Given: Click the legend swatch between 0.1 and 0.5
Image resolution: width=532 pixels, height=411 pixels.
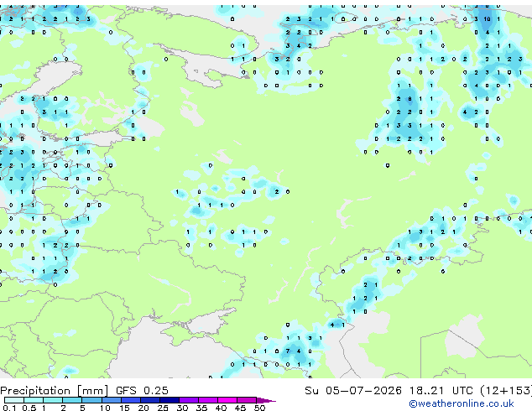Looking at the screenshot, I should (14, 400).
